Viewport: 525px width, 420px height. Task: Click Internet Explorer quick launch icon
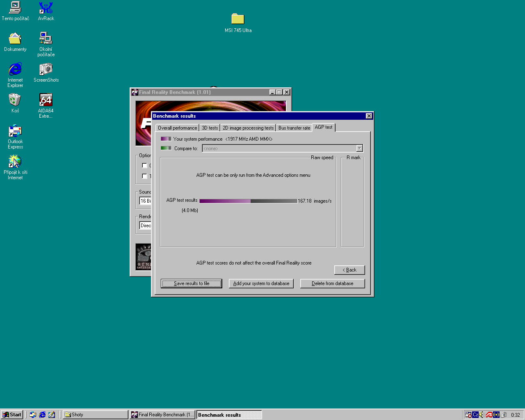[42, 415]
